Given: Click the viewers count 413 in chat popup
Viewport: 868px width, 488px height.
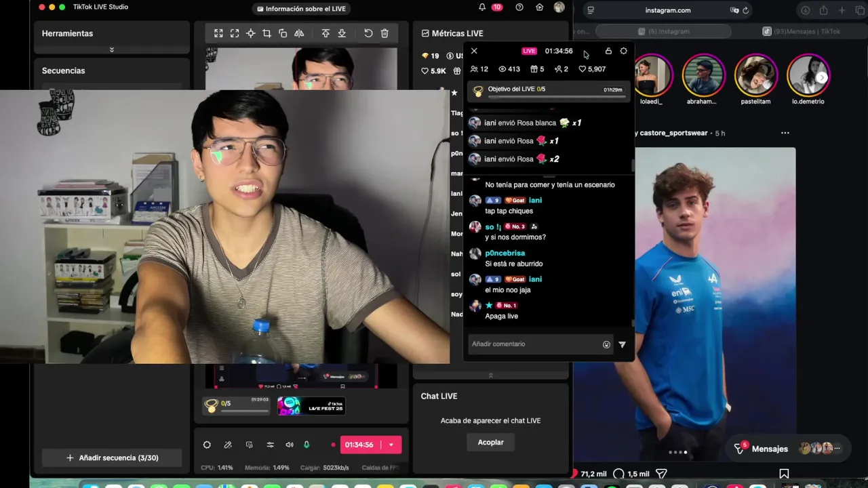Looking at the screenshot, I should 509,69.
